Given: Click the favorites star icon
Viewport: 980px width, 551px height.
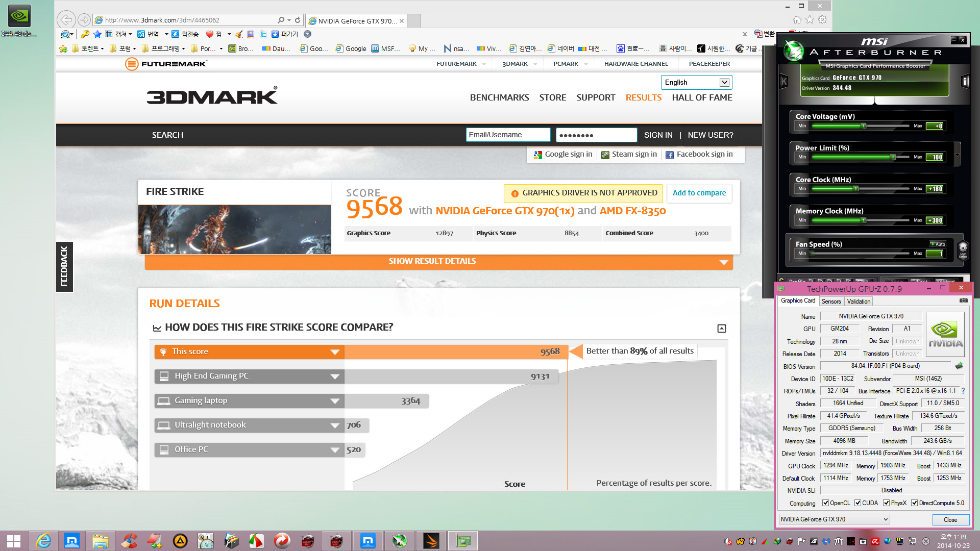Looking at the screenshot, I should [810, 20].
